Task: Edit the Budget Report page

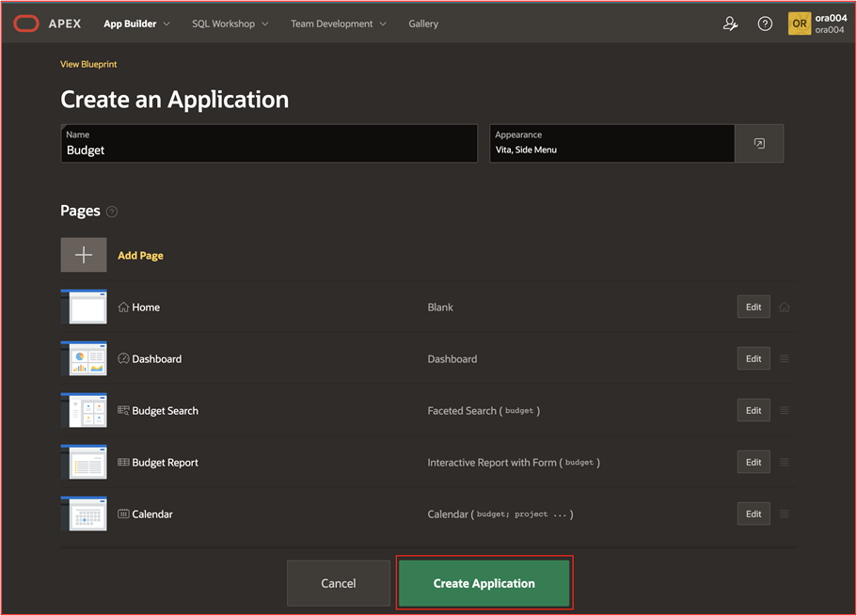Action: [x=754, y=462]
